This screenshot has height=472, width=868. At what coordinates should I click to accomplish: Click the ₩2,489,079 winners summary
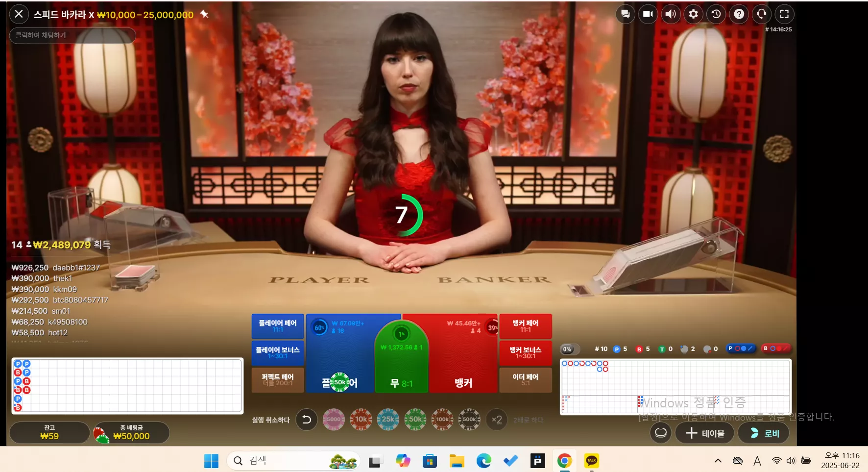click(61, 245)
